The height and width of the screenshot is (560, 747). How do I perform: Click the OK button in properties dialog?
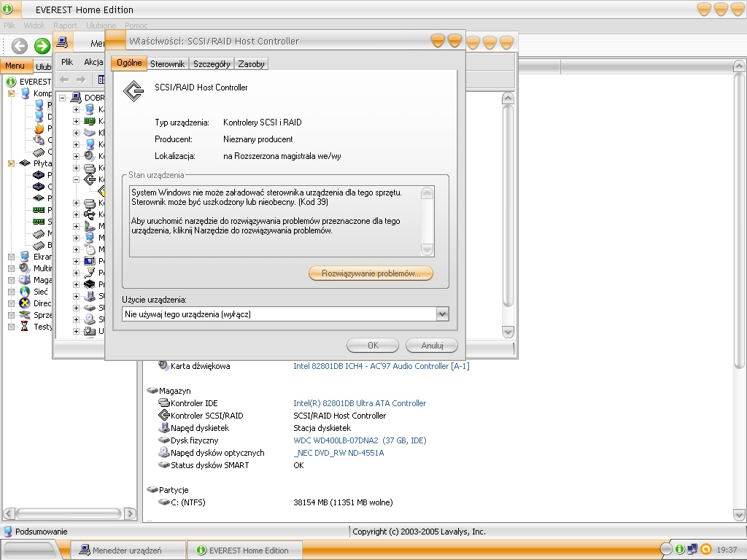click(x=373, y=345)
